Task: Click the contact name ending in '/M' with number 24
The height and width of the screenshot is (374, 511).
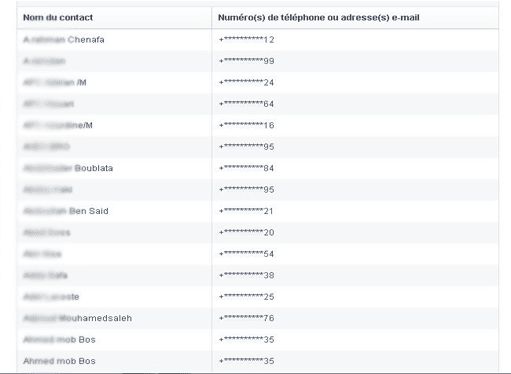Action: (55, 82)
